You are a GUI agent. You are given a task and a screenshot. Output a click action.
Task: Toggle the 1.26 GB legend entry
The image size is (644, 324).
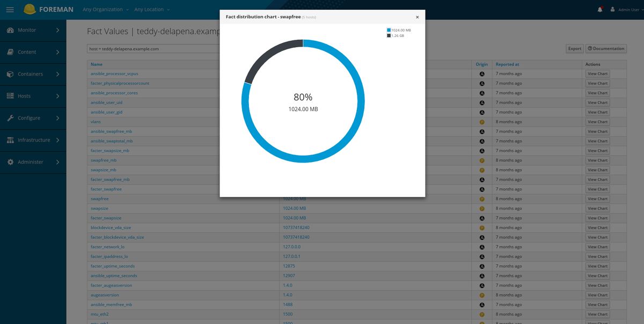coord(397,35)
